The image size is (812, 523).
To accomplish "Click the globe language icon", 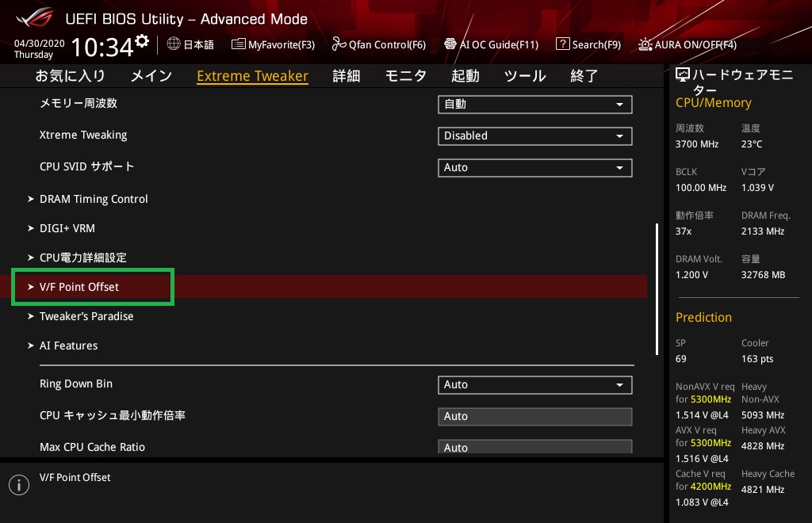I will click(x=174, y=44).
